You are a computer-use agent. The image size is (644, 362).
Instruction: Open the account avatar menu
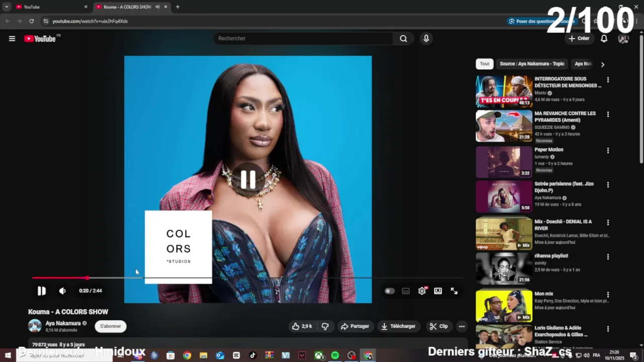click(623, 39)
